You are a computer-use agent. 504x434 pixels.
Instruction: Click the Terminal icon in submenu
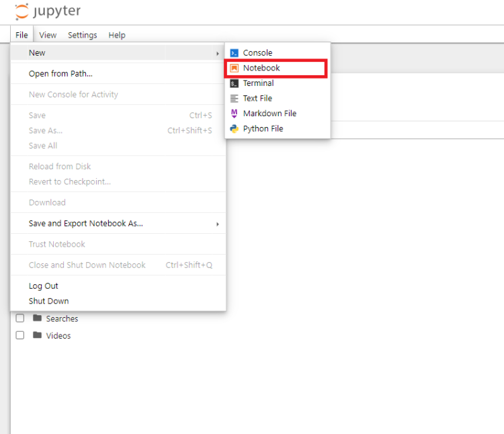(235, 83)
